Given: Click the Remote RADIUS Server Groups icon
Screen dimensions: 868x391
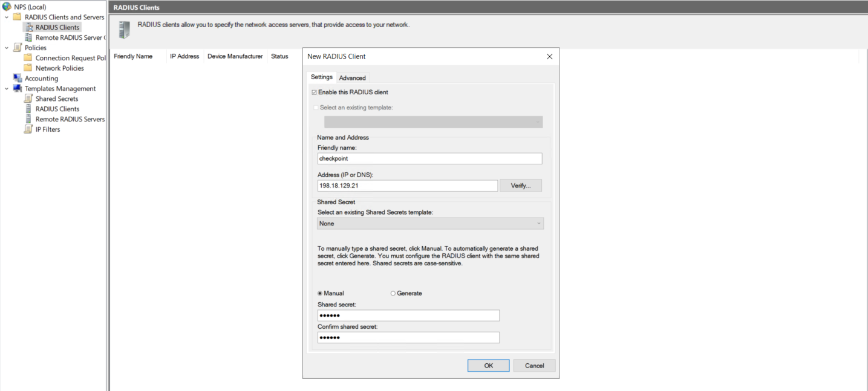Looking at the screenshot, I should point(28,37).
